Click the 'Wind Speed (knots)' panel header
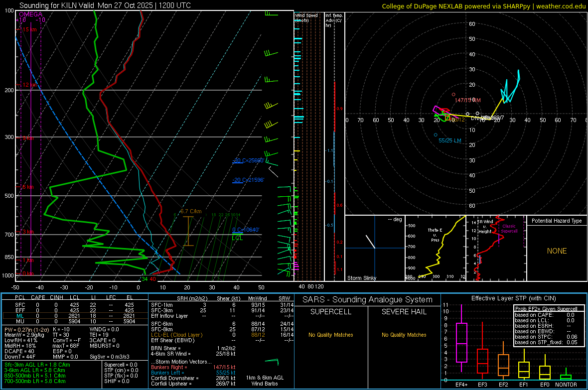This screenshot has width=588, height=390. pos(306,18)
